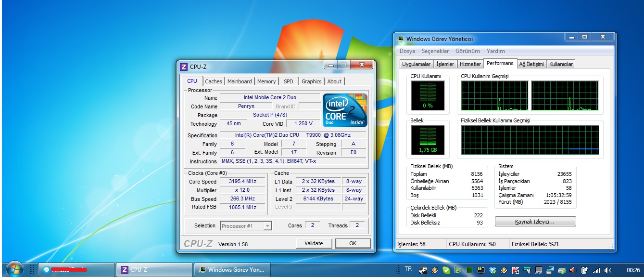Select the CPU tab in CPU-Z
The image size is (644, 278).
[x=192, y=81]
